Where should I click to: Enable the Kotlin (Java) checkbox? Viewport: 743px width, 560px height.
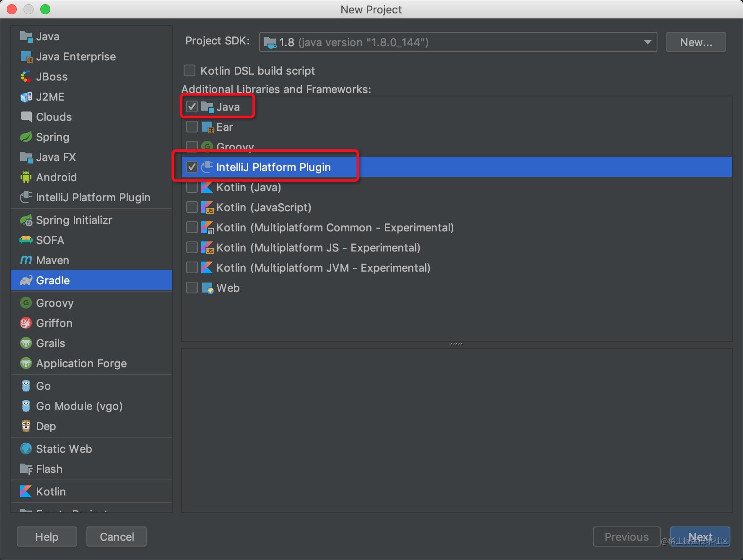pyautogui.click(x=192, y=187)
